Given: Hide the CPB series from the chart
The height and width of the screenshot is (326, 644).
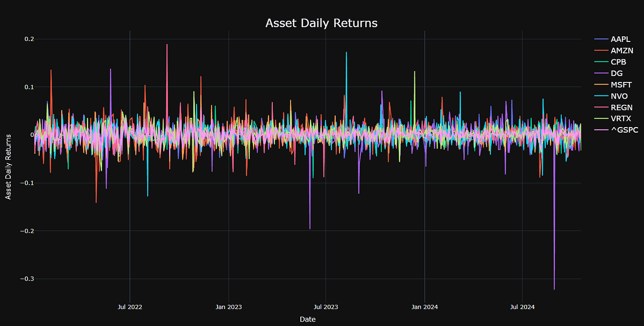Looking at the screenshot, I should click(x=618, y=62).
